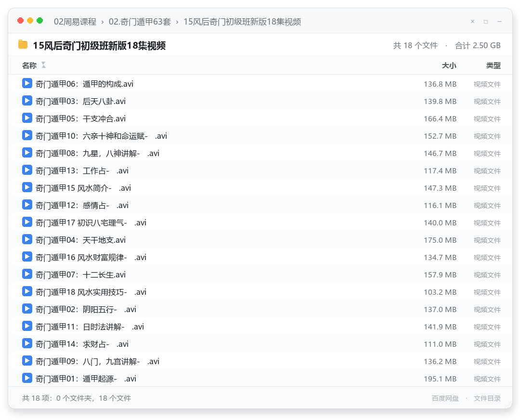Select file 奇门遁甲13：工作占

pos(260,170)
